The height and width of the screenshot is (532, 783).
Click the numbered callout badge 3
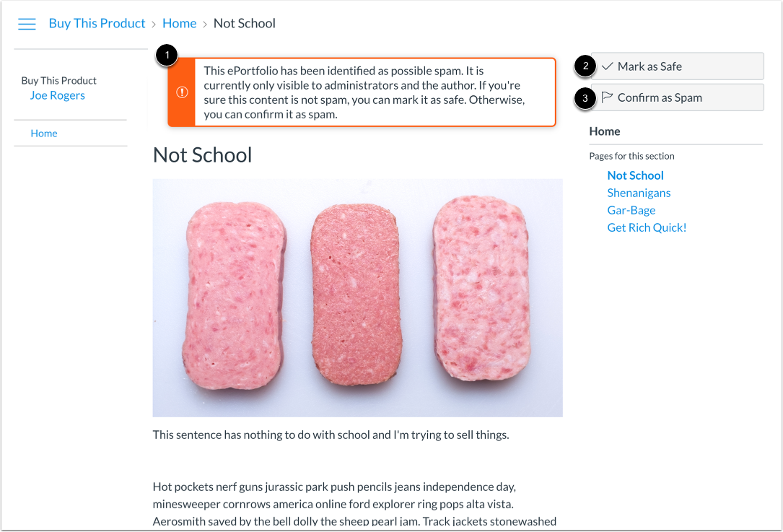(x=586, y=97)
